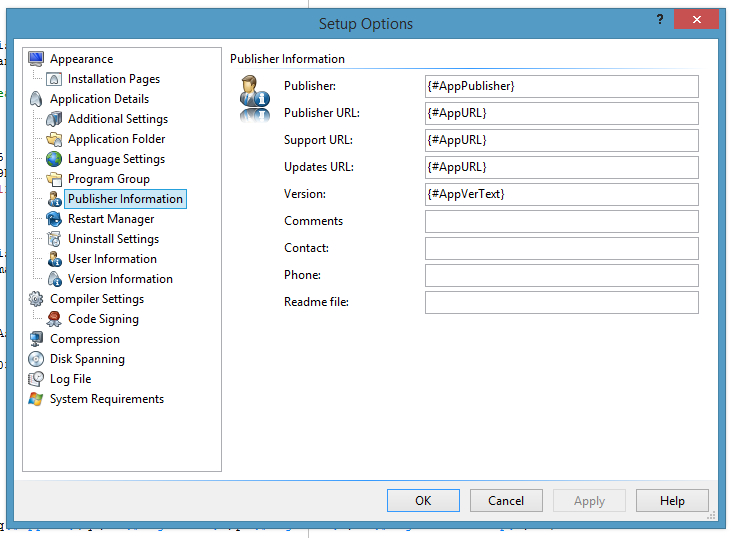Click the Uninstall Settings icon
The height and width of the screenshot is (538, 732).
[54, 239]
